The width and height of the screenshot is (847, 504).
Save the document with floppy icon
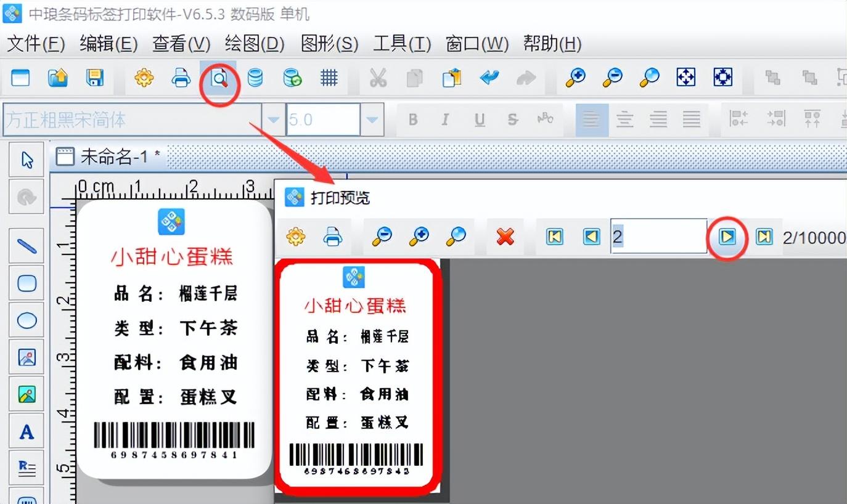click(x=94, y=78)
